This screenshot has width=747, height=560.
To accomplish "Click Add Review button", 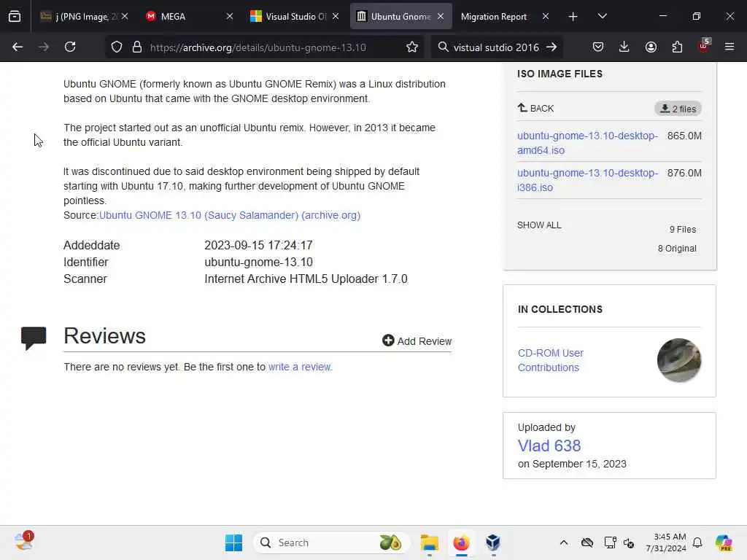I will [417, 341].
